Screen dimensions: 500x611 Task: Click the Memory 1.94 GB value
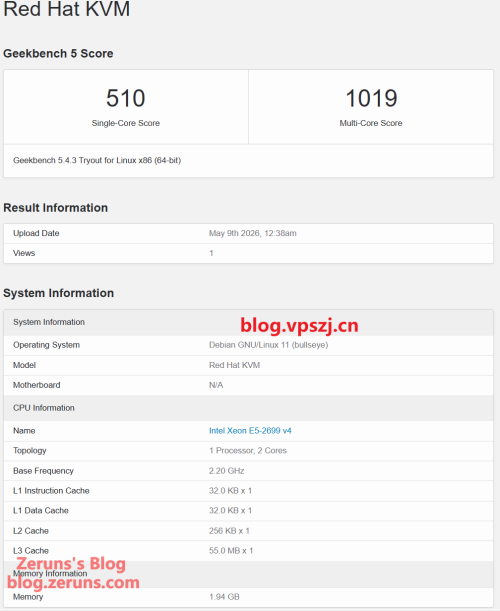click(224, 597)
